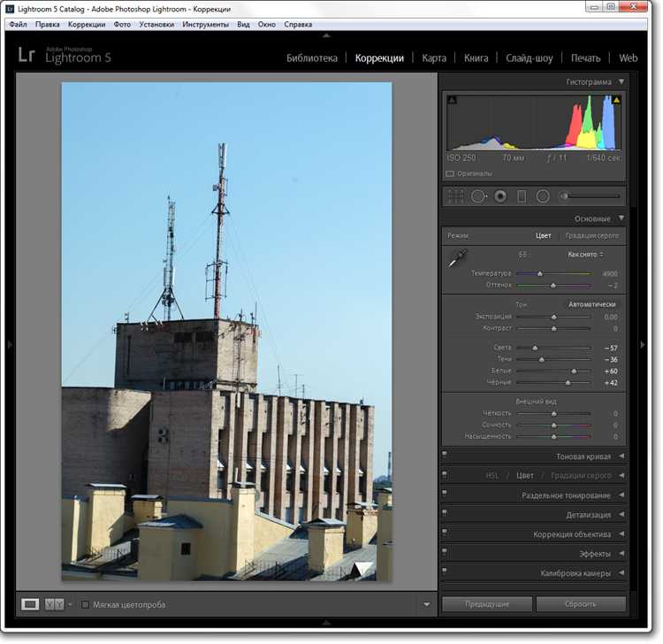
Task: Toggle shadow clipping indicator in histogram
Action: (x=452, y=100)
